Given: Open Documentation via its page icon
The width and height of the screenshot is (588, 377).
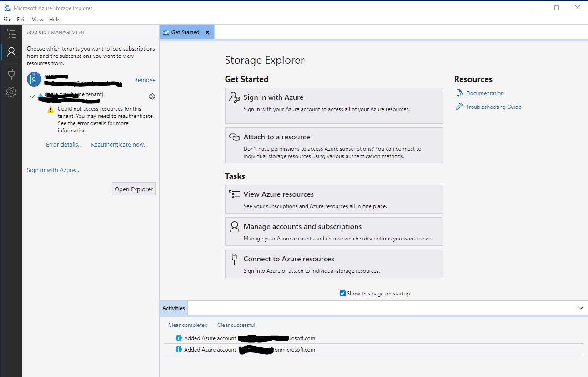Looking at the screenshot, I should (459, 93).
